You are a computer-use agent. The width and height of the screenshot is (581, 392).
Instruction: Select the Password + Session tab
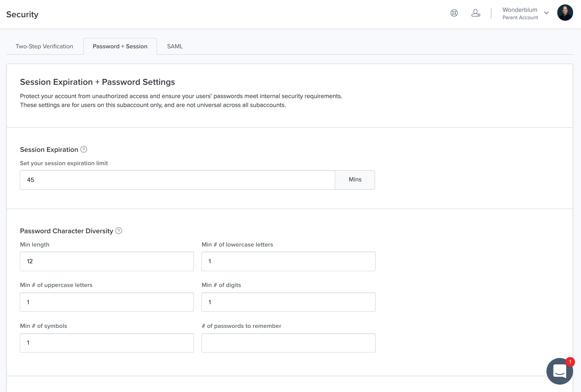(120, 46)
